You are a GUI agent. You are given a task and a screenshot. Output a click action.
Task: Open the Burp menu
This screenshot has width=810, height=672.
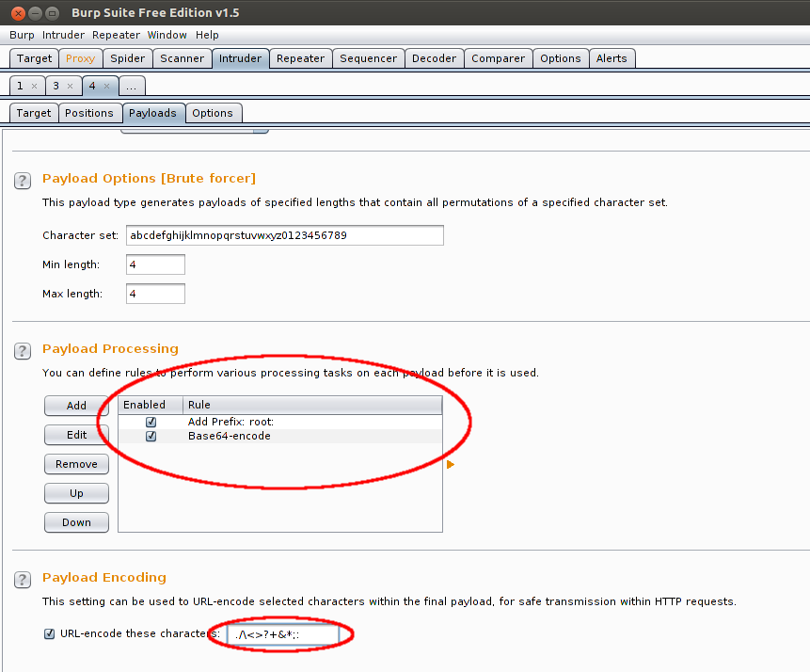pyautogui.click(x=22, y=35)
